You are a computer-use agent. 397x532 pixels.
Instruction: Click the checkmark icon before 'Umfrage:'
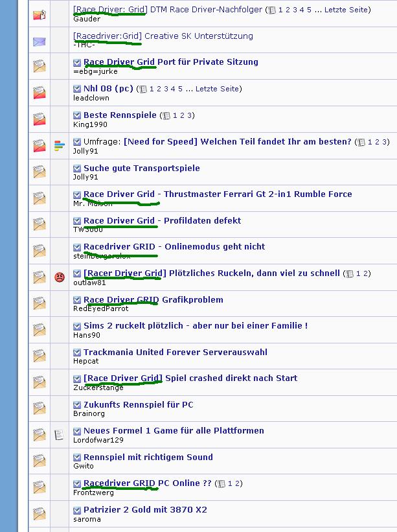tap(77, 142)
